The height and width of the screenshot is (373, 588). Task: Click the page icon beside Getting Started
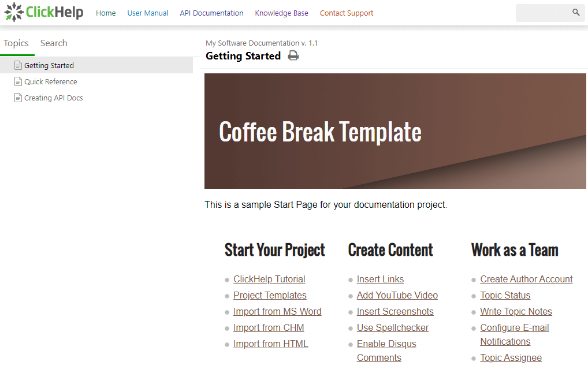point(17,65)
